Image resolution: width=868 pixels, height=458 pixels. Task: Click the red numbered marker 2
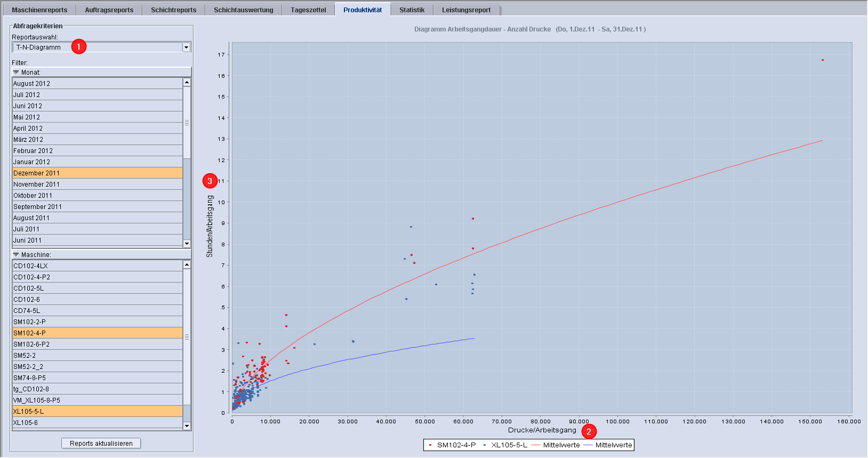[589, 431]
